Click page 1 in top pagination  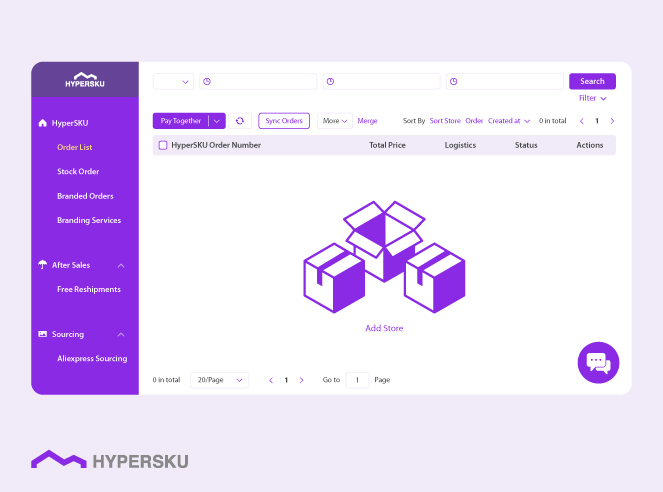597,121
